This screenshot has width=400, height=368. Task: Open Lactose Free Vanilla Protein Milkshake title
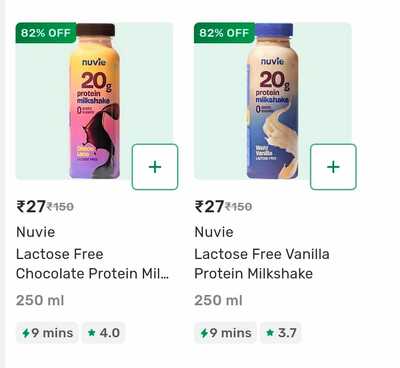click(x=262, y=264)
